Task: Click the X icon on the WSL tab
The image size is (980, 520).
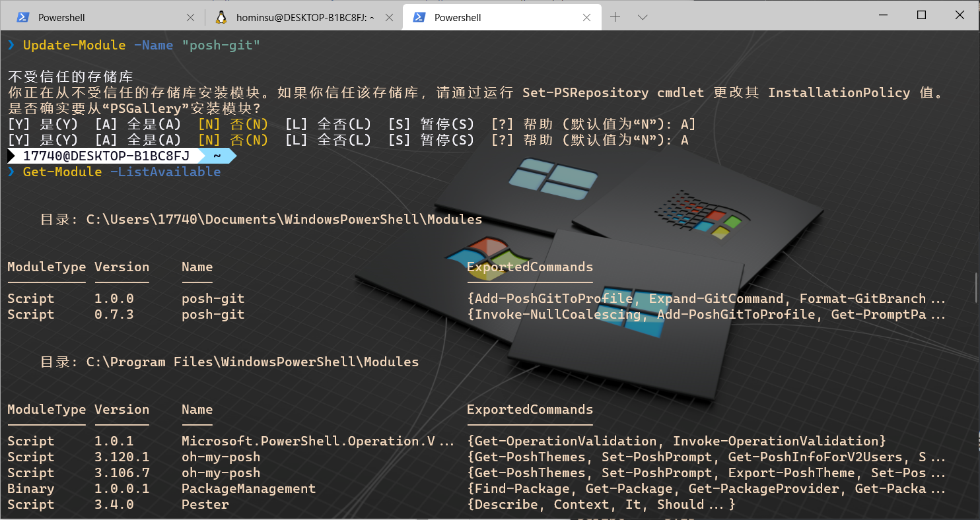Action: click(390, 17)
